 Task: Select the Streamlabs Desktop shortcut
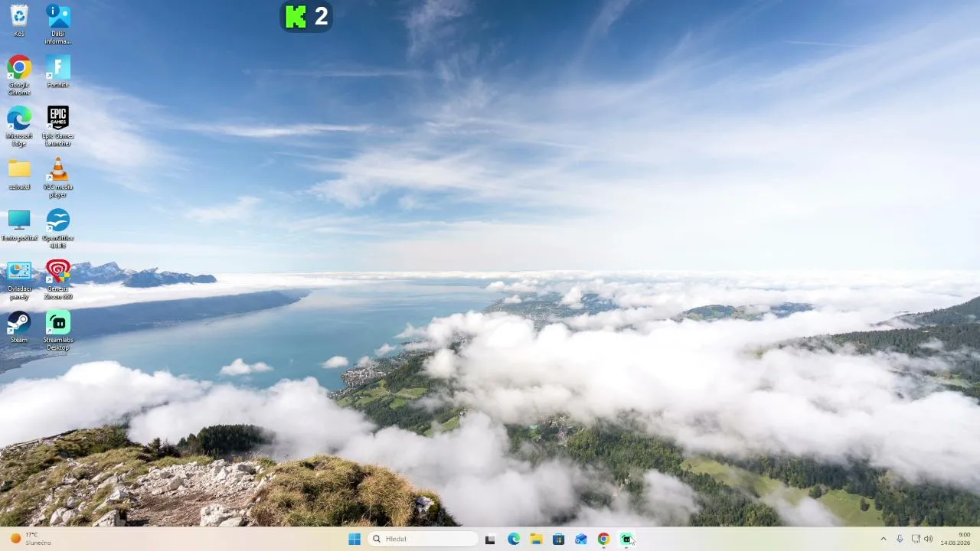click(58, 331)
